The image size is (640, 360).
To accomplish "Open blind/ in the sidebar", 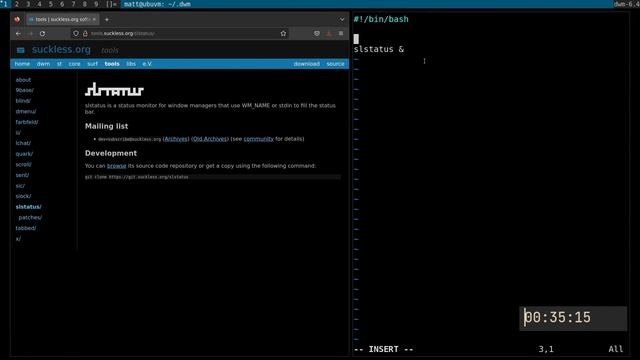I will pos(23,100).
